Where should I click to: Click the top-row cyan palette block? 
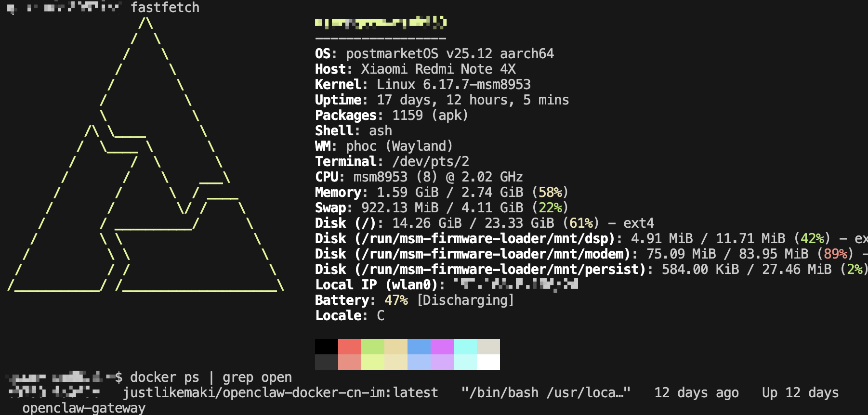465,347
